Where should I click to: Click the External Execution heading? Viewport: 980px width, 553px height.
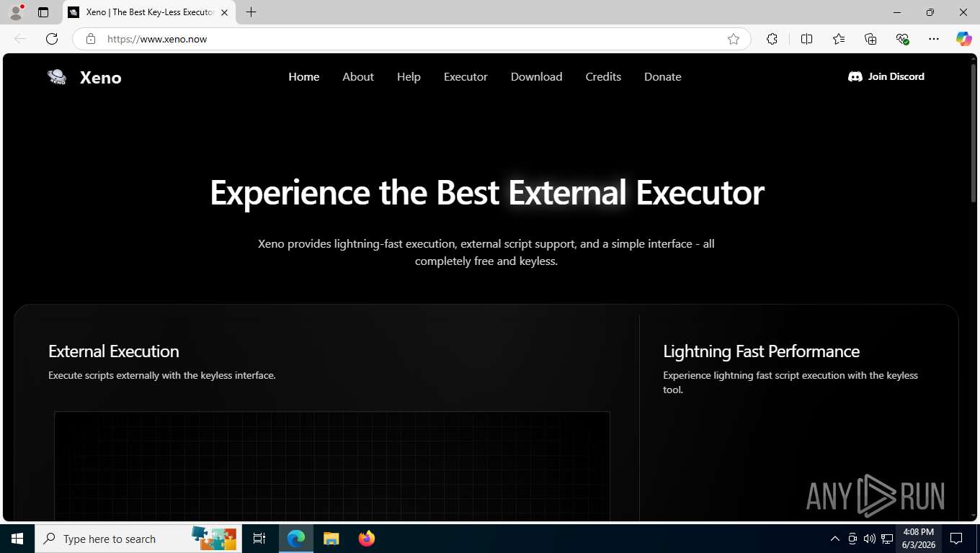tap(114, 351)
